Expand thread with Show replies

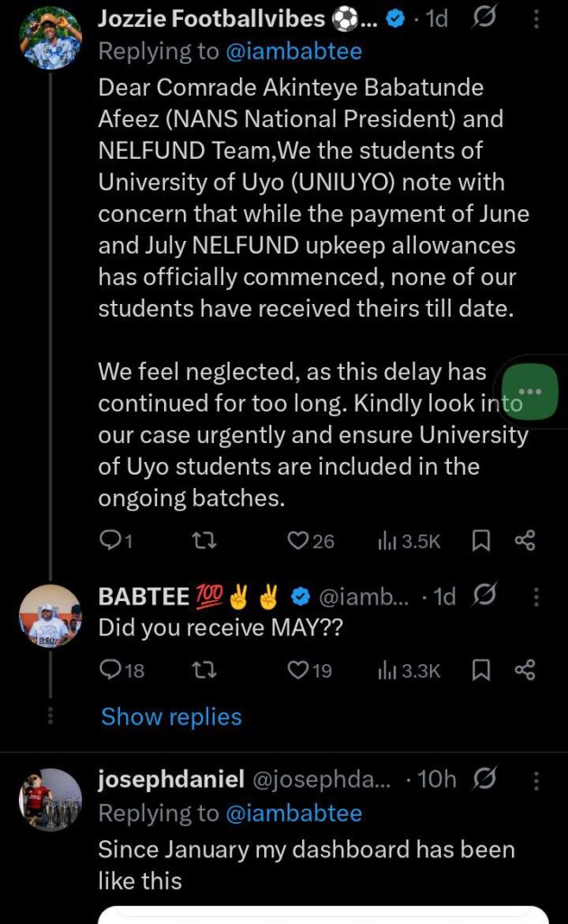coord(171,716)
